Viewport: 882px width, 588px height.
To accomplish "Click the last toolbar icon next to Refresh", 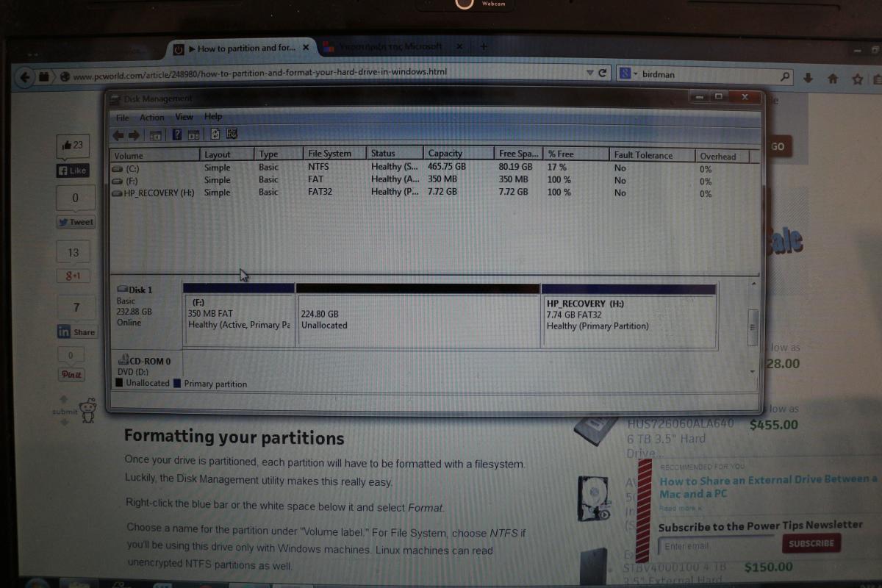I will coord(232,135).
